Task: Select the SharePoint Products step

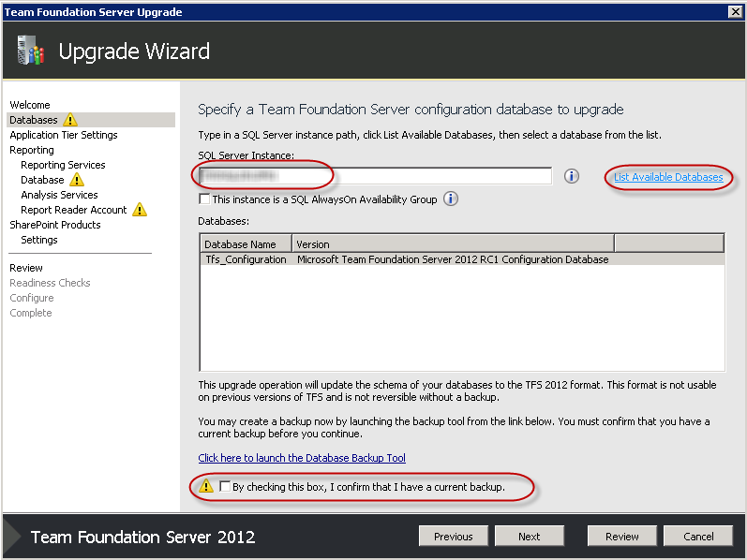Action: point(55,225)
